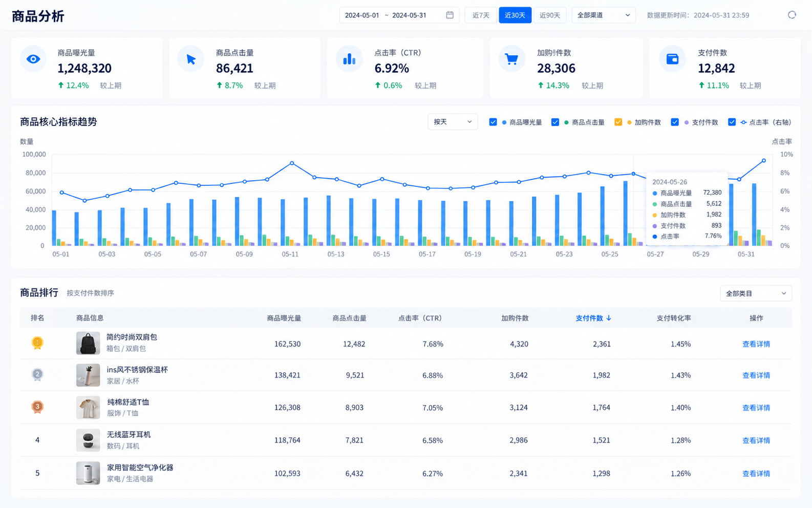Click the 商品曝光量 column header
The width and height of the screenshot is (812, 508).
click(x=284, y=318)
